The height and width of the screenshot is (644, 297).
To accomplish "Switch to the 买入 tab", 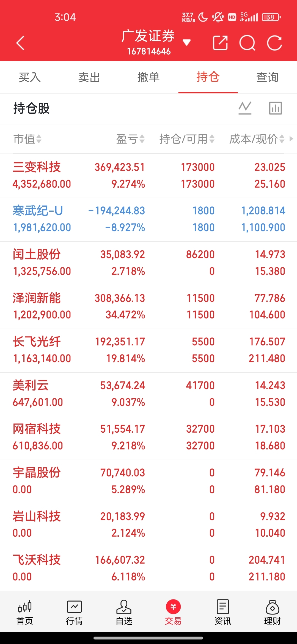I will point(30,77).
